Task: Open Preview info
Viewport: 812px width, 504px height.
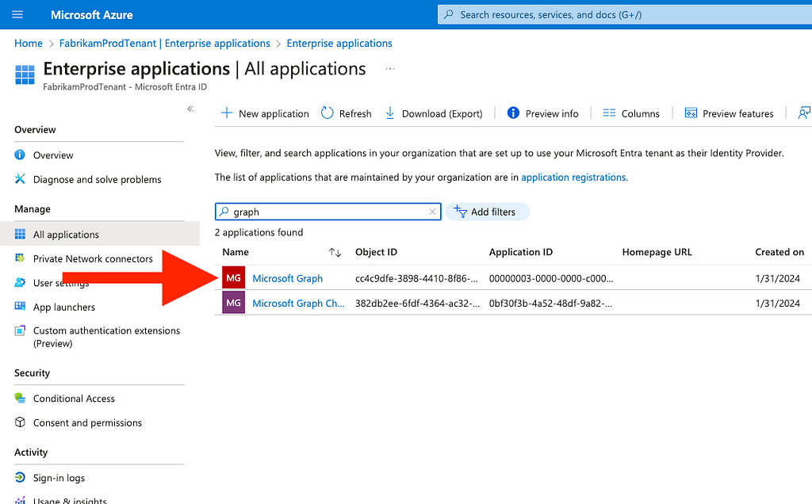Action: click(x=542, y=113)
